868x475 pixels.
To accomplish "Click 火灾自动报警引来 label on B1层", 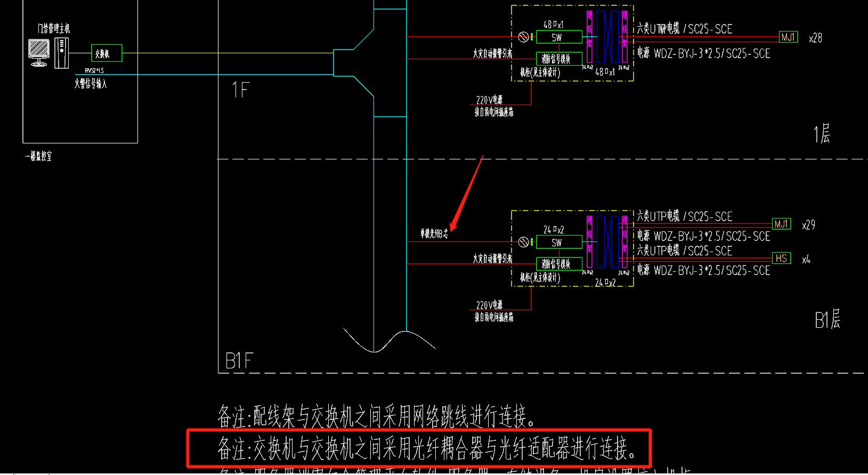I will tap(492, 259).
